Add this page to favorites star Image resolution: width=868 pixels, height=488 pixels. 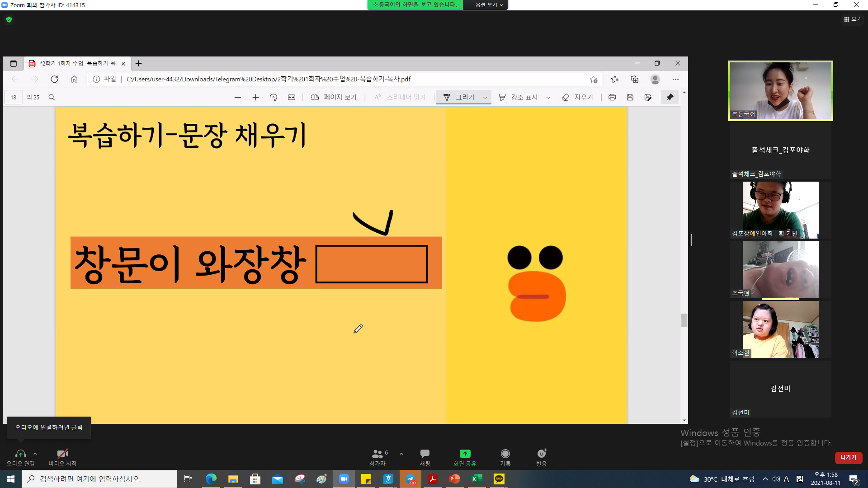(x=594, y=79)
